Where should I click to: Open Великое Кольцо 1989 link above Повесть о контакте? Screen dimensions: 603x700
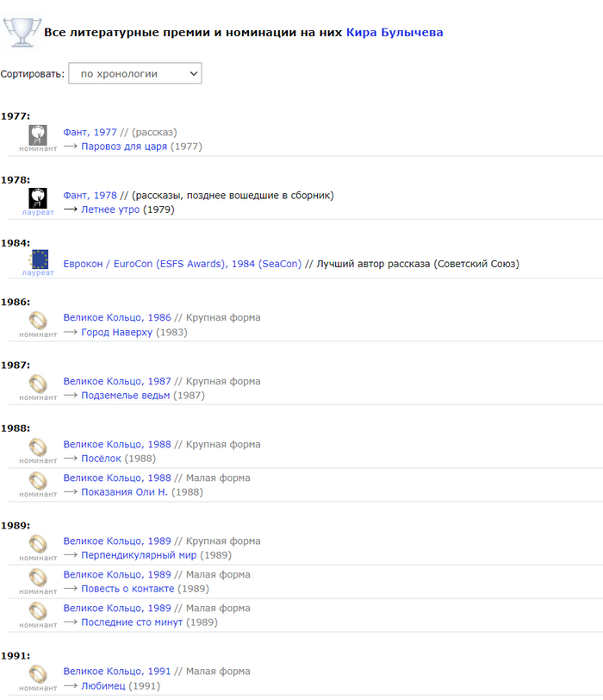click(x=117, y=574)
